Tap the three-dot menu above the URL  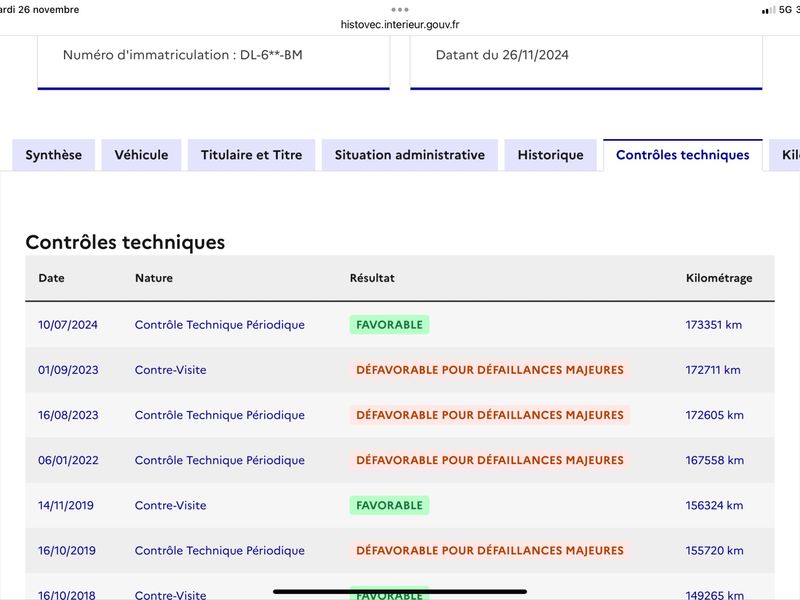point(400,9)
